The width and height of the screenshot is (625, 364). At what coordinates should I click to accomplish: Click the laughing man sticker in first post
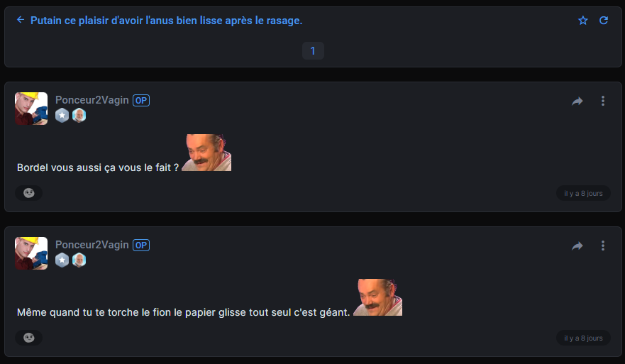pos(206,153)
